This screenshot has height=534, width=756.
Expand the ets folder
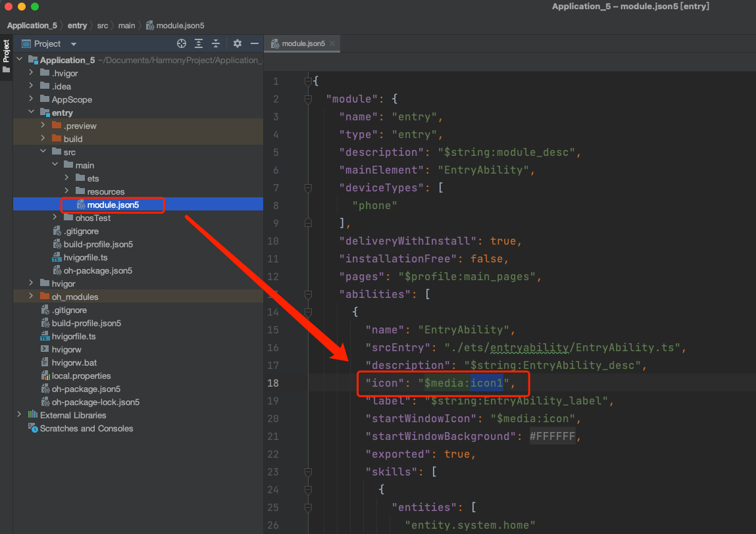tap(66, 178)
